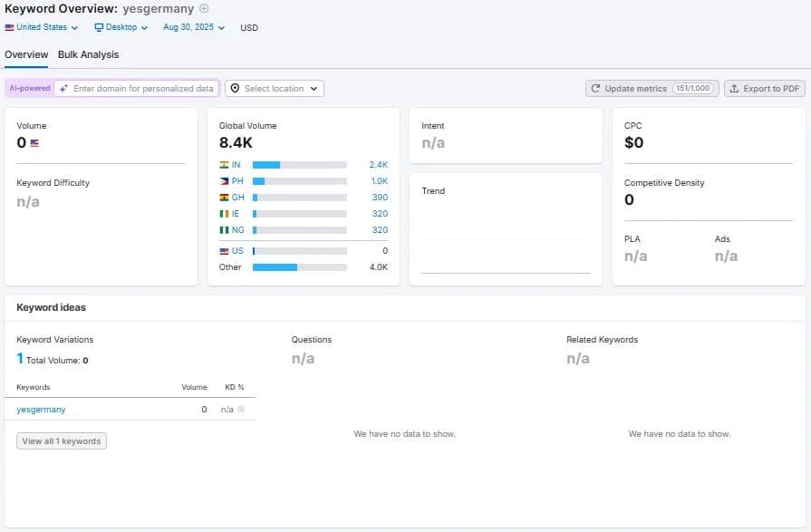Click the $0 CPC value

pyautogui.click(x=633, y=143)
